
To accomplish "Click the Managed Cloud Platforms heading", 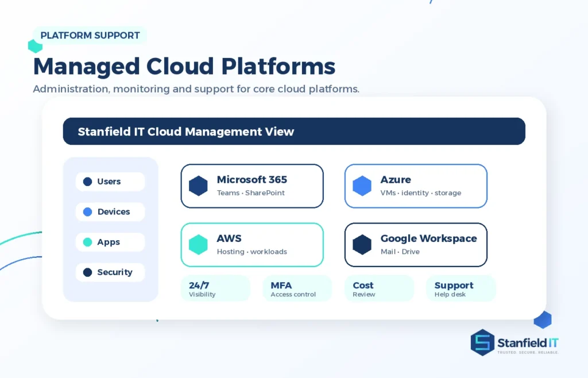I will pos(184,67).
